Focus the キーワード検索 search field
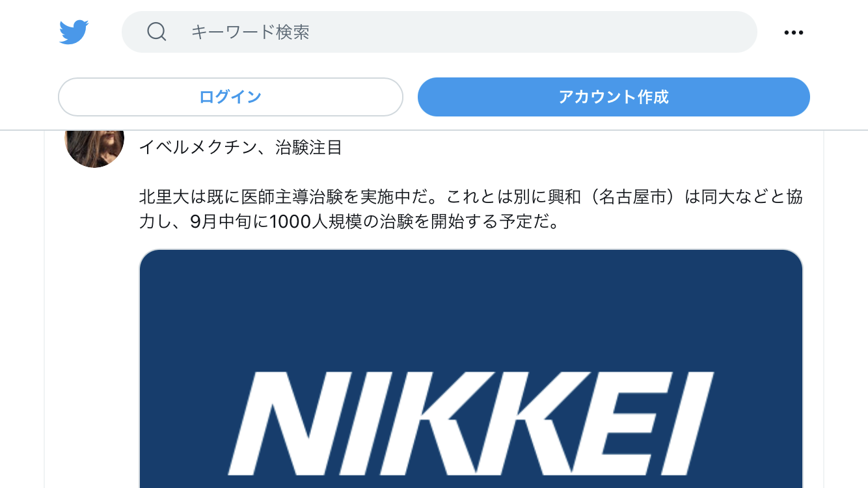 [x=439, y=32]
